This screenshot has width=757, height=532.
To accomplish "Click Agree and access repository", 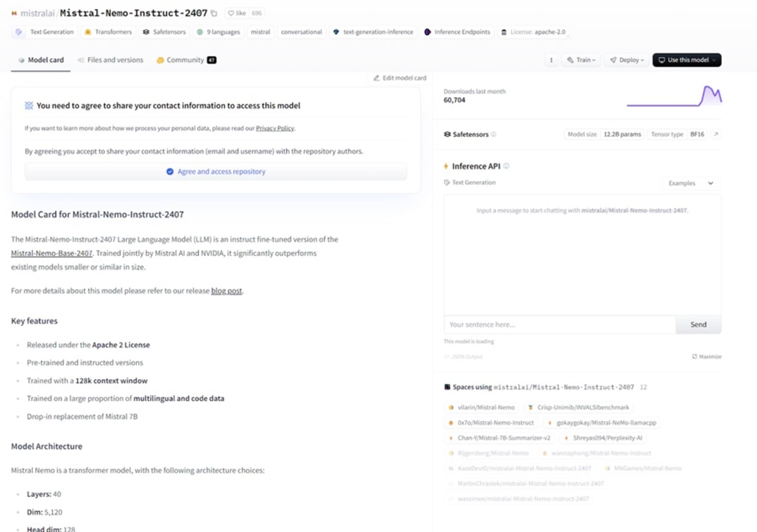I will point(216,172).
